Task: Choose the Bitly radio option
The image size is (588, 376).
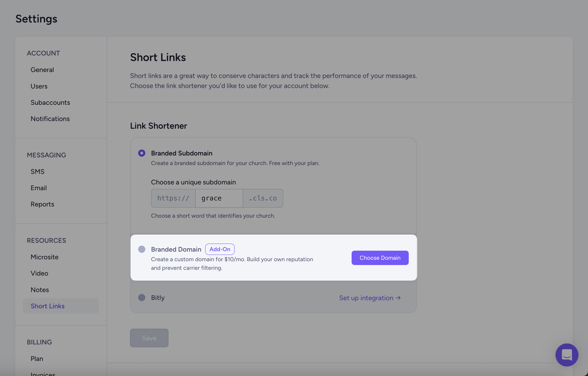Action: coord(142,298)
